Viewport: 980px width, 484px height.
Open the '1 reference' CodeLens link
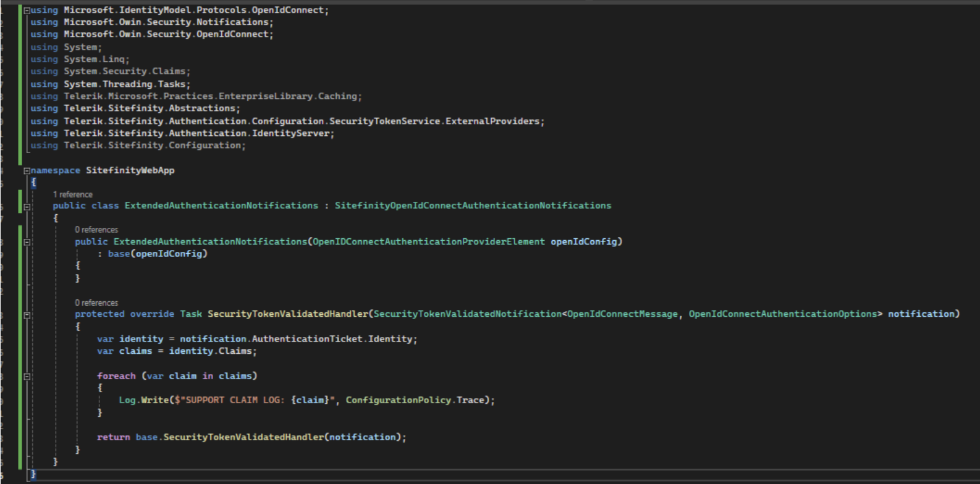tap(72, 194)
